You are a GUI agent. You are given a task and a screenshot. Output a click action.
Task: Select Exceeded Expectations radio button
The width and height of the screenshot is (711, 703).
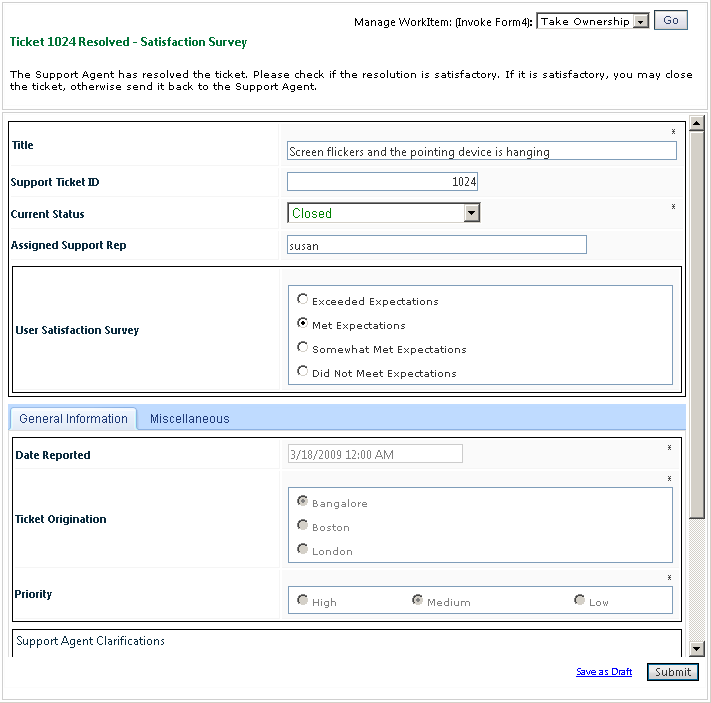(x=303, y=299)
